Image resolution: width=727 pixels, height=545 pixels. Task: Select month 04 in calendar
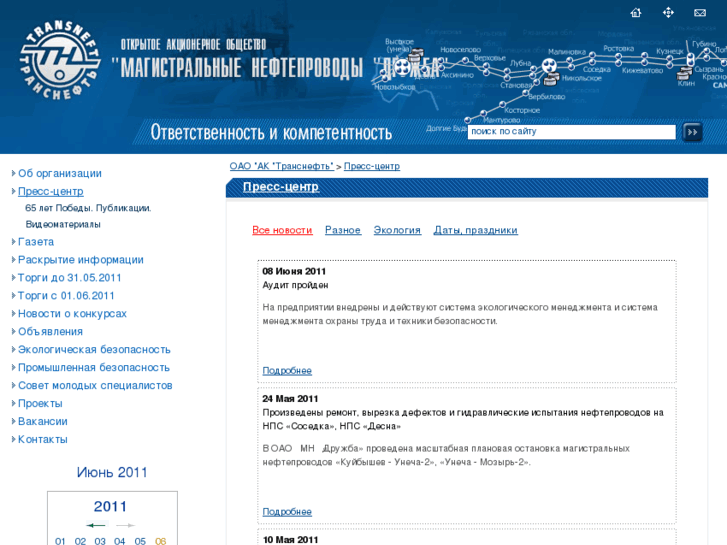tap(120, 541)
